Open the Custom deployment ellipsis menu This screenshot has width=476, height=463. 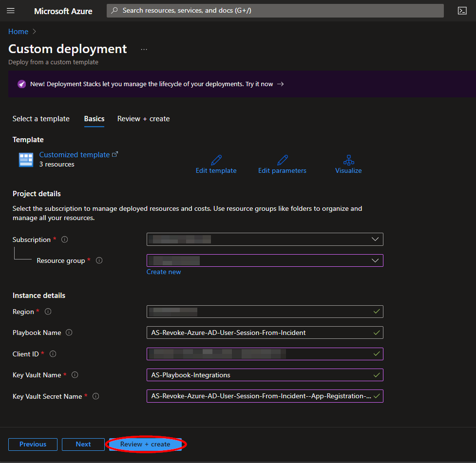pyautogui.click(x=144, y=50)
